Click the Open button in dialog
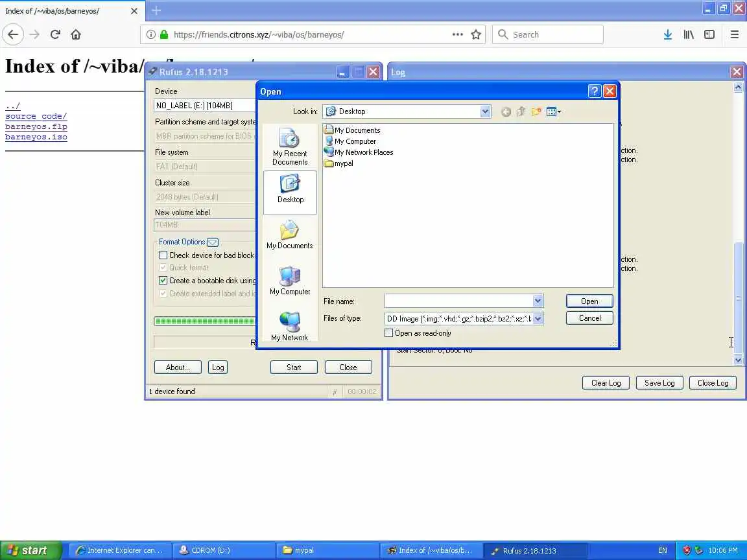The height and width of the screenshot is (560, 747). click(589, 301)
